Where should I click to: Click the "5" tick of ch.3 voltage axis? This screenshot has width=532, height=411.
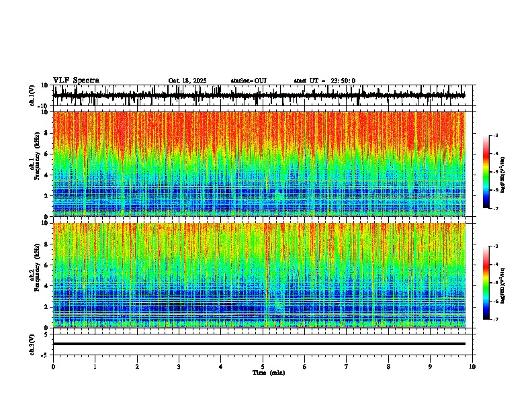(47, 334)
